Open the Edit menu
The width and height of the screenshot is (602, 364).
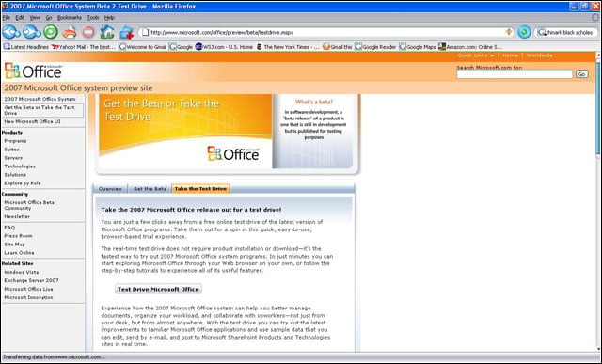pos(19,18)
